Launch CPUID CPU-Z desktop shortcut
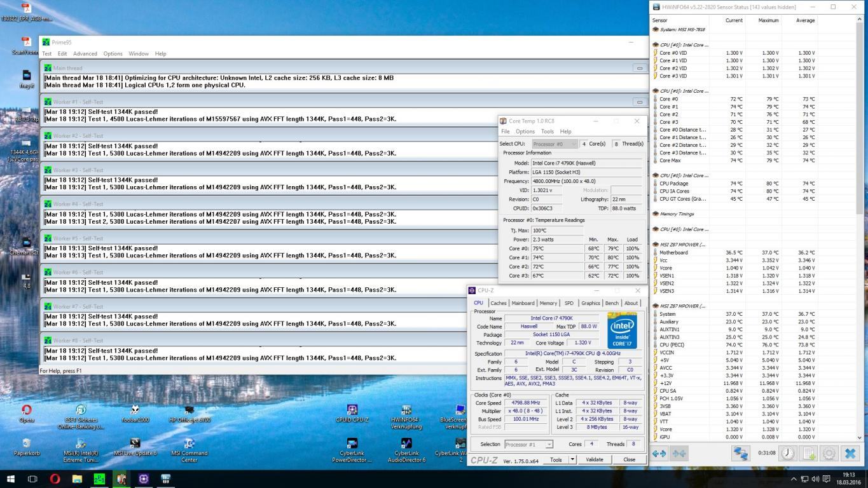 tap(352, 414)
